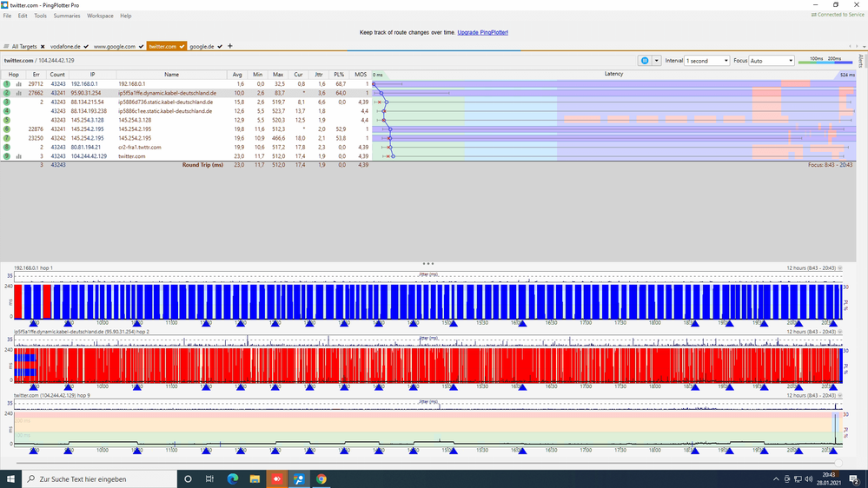Click the hop 6 green number circle
Screen dimensions: 868x488
click(x=7, y=129)
